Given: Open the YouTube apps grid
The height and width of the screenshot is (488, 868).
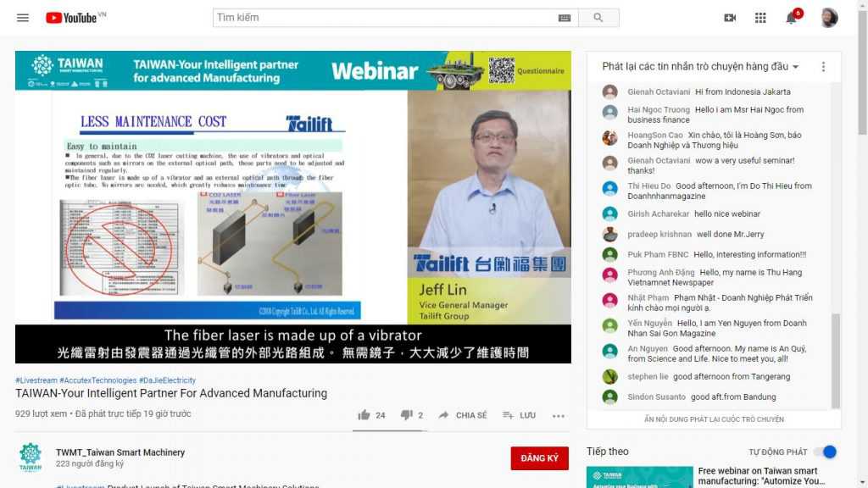Looking at the screenshot, I should (x=760, y=18).
